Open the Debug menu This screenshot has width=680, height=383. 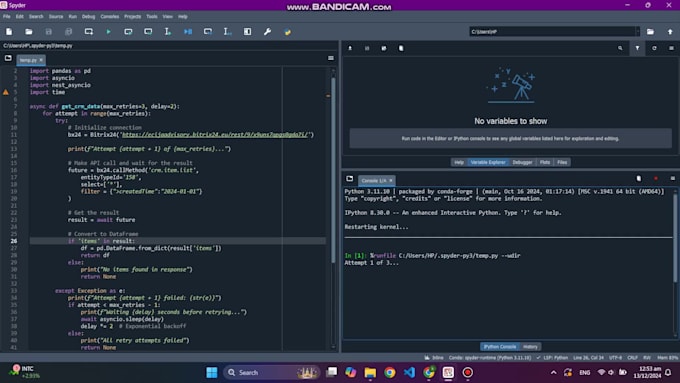pos(88,16)
